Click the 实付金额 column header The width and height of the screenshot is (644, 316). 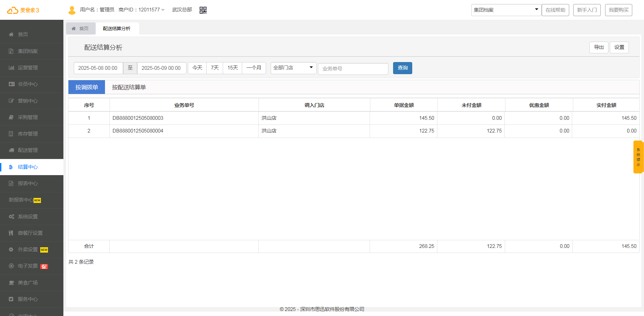tap(606, 105)
